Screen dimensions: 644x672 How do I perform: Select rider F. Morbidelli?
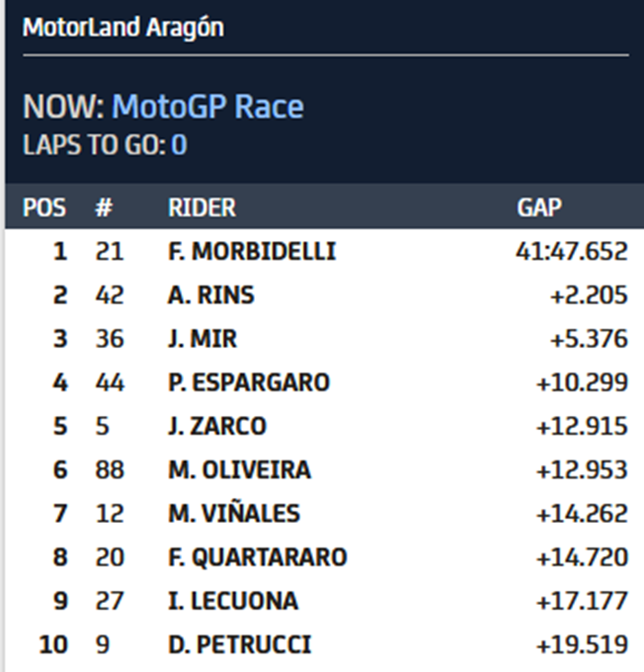251,251
